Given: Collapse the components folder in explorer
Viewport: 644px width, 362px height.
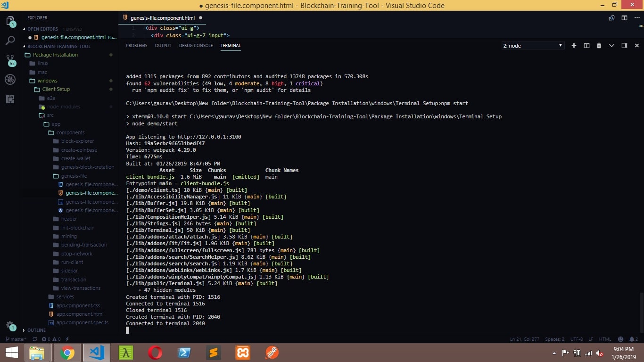Looking at the screenshot, I should click(x=70, y=132).
